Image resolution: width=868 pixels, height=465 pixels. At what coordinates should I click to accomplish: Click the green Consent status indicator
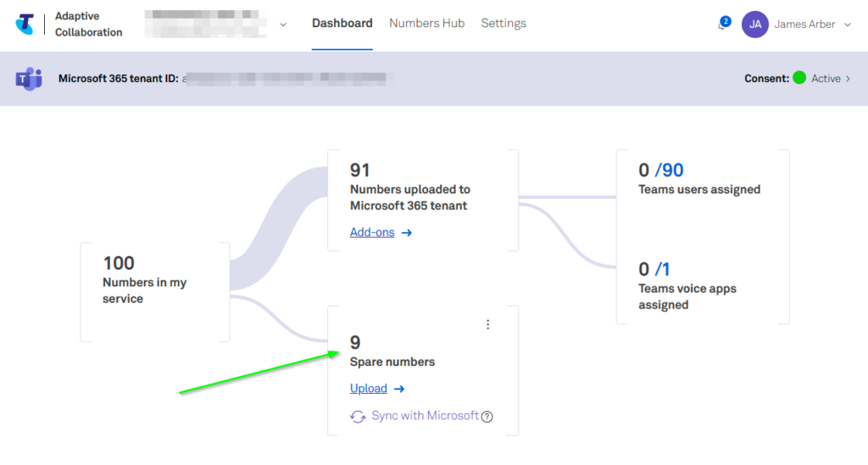[x=798, y=78]
